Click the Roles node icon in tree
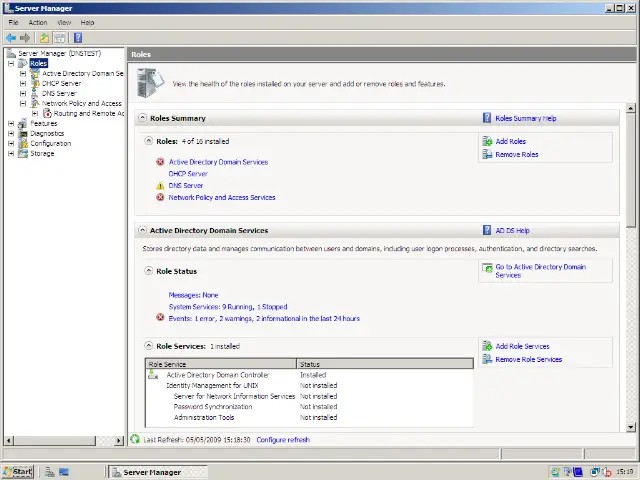Viewport: 640px width, 480px height. pos(23,63)
